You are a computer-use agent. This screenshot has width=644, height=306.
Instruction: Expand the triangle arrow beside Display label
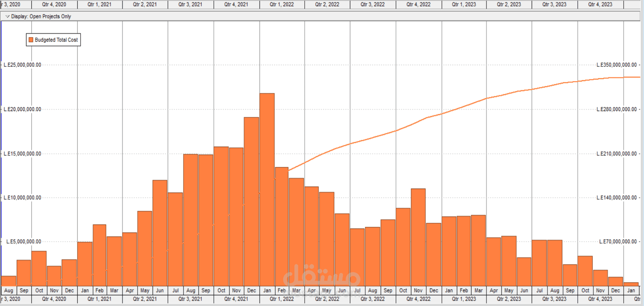point(7,17)
